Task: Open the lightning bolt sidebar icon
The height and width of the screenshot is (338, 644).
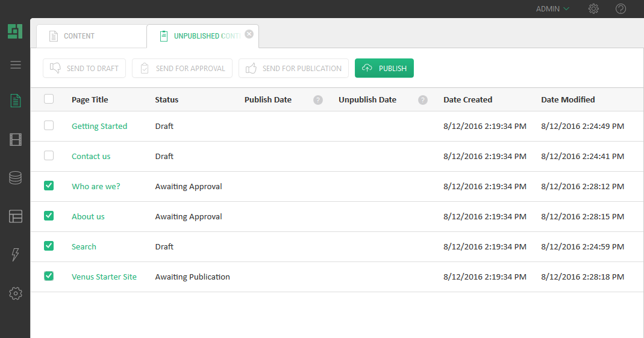Action: (16, 255)
